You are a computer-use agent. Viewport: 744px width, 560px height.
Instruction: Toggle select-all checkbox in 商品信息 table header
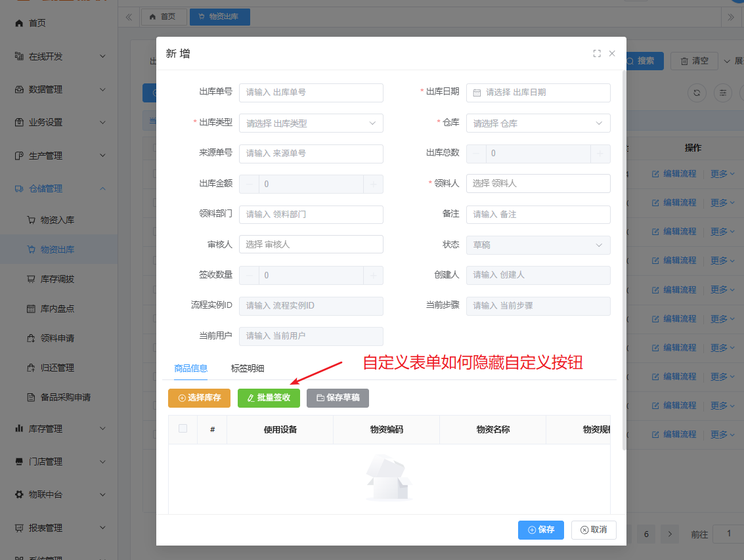pyautogui.click(x=183, y=429)
